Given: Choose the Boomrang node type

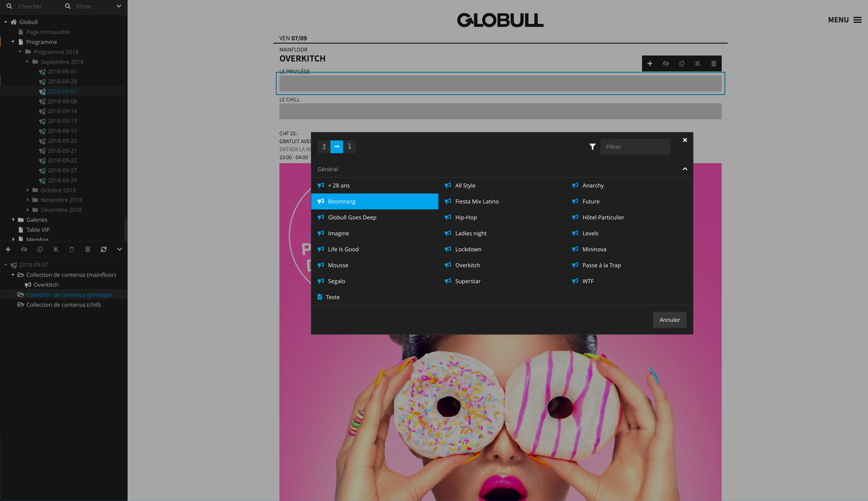Looking at the screenshot, I should click(x=375, y=201).
